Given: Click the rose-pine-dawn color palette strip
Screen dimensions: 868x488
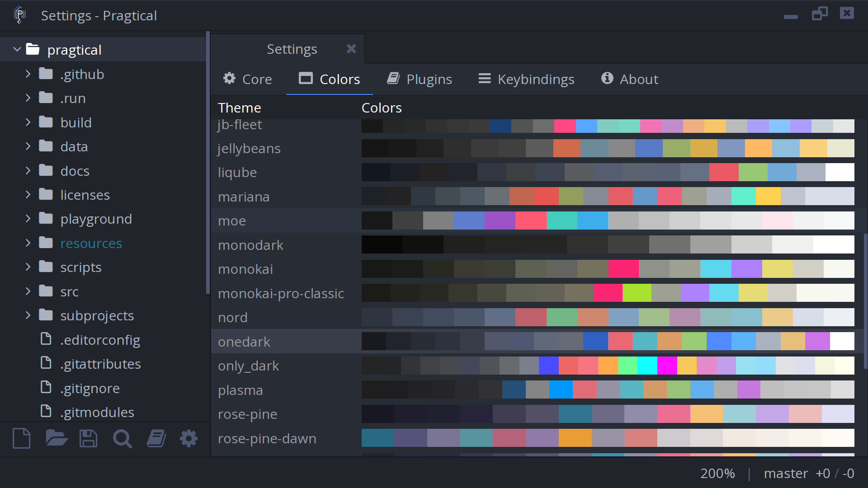Looking at the screenshot, I should (608, 438).
